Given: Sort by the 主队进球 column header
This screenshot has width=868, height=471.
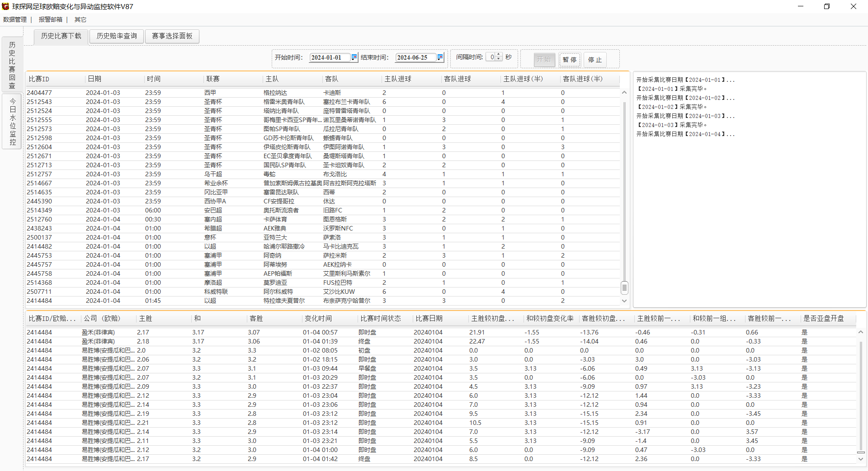Looking at the screenshot, I should 412,79.
